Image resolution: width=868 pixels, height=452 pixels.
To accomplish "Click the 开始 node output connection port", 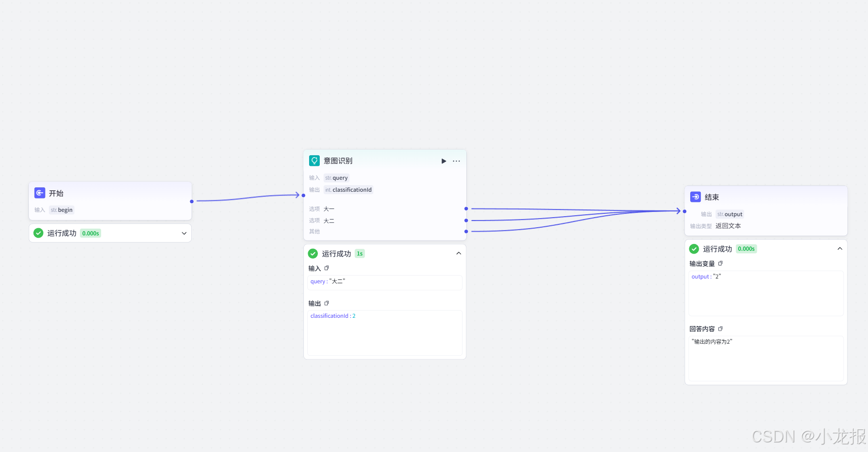I will coord(192,201).
